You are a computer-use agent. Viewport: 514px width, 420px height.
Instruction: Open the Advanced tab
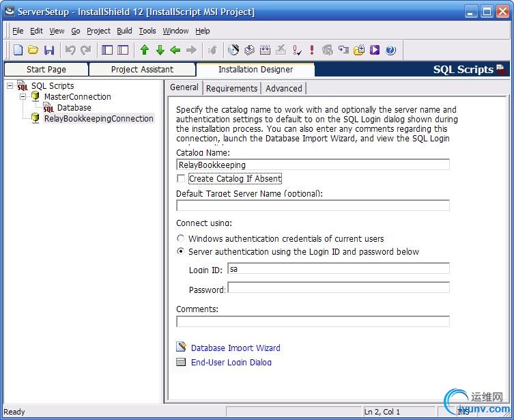click(283, 89)
